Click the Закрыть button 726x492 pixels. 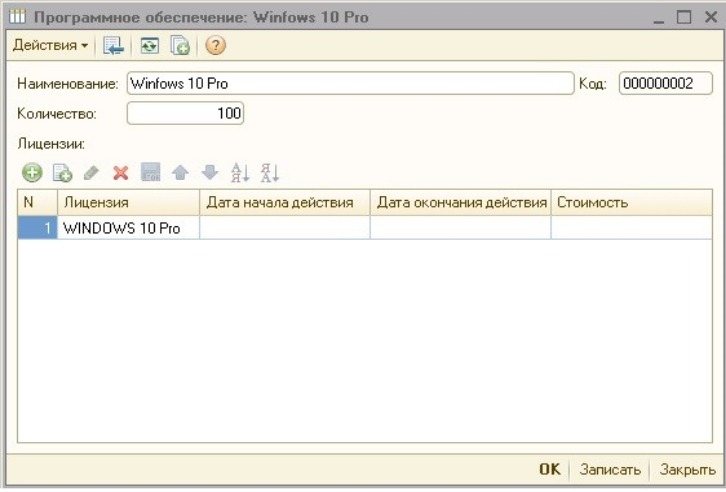687,469
